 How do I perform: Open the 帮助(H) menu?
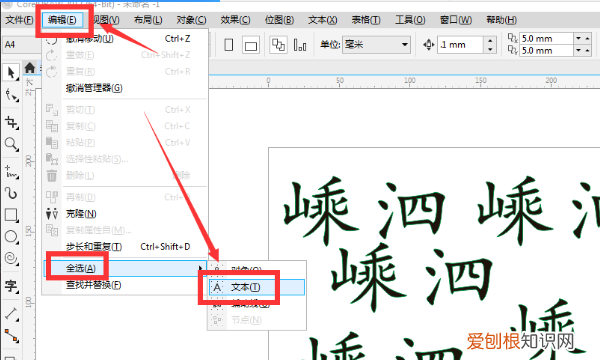[501, 20]
